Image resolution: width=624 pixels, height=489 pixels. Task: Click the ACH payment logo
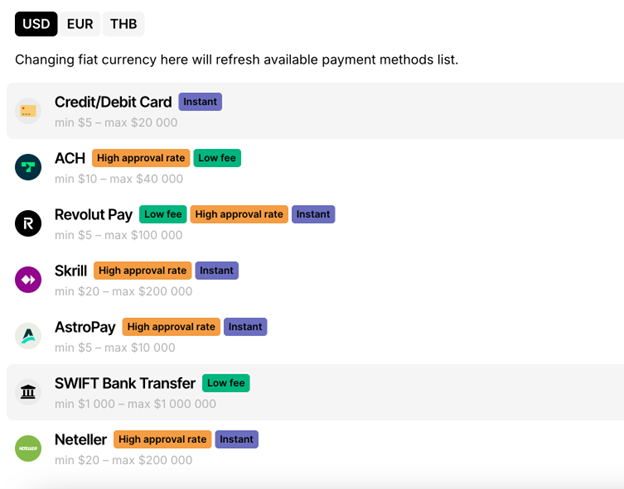tap(28, 167)
